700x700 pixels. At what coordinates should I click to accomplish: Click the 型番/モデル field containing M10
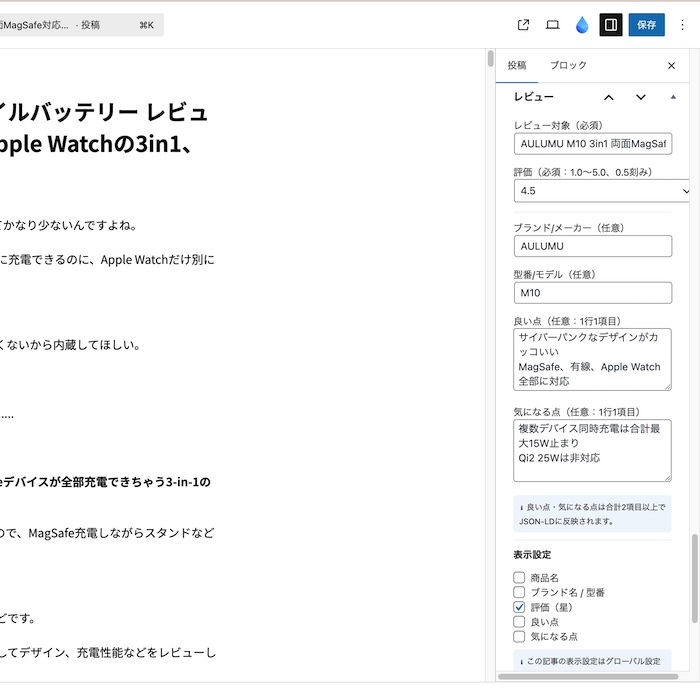tap(592, 293)
